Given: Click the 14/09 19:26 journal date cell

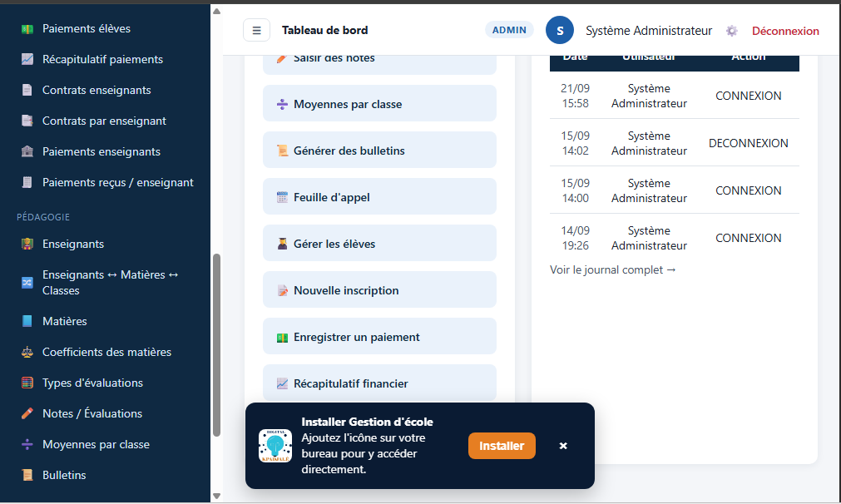Looking at the screenshot, I should tap(575, 238).
